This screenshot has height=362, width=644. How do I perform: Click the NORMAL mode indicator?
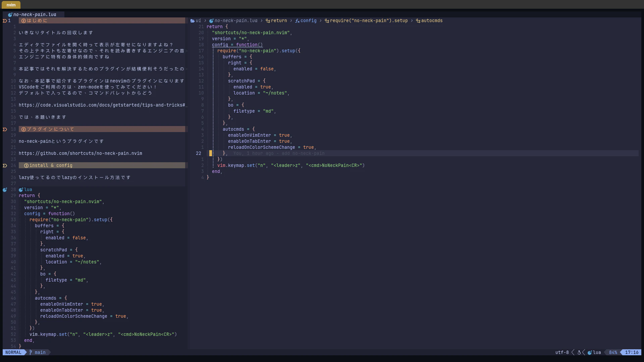coord(13,352)
